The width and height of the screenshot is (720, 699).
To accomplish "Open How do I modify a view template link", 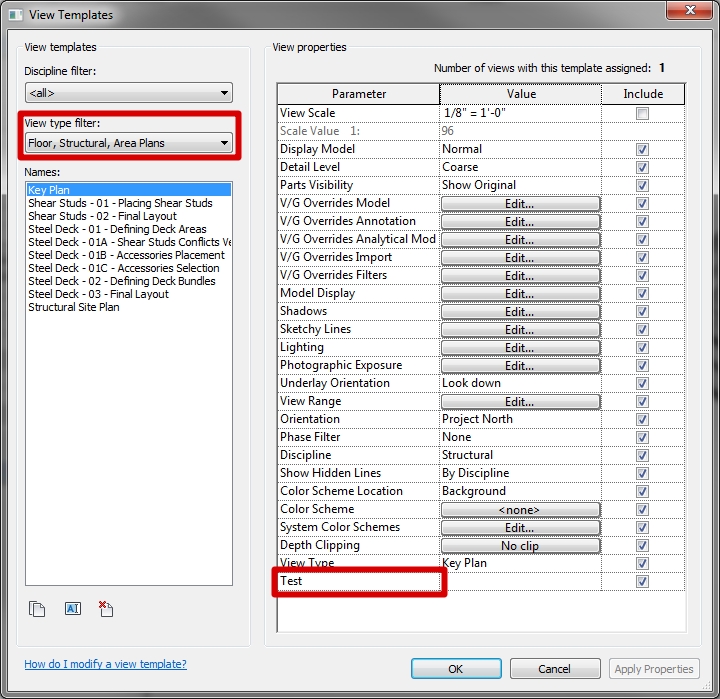I will pos(106,664).
